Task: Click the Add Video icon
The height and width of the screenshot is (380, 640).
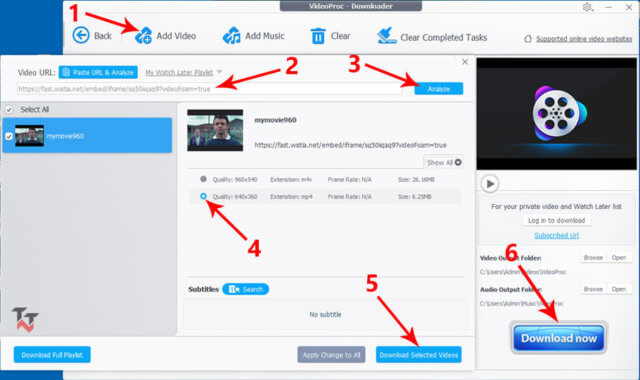Action: click(143, 36)
